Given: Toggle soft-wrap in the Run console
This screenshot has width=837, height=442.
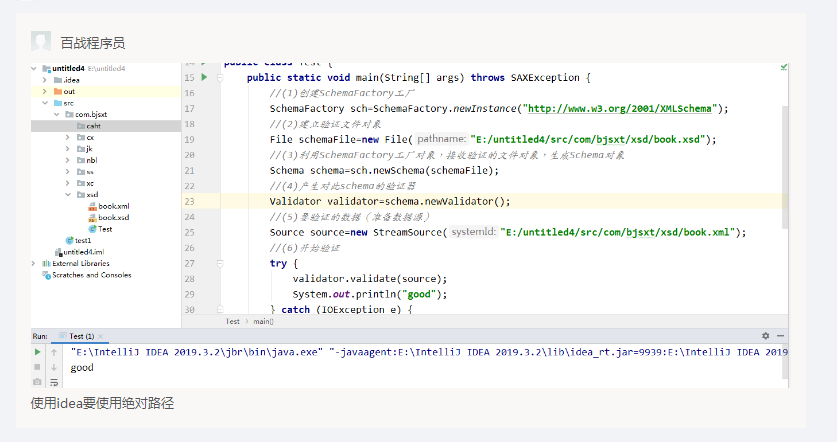Looking at the screenshot, I should tap(54, 382).
